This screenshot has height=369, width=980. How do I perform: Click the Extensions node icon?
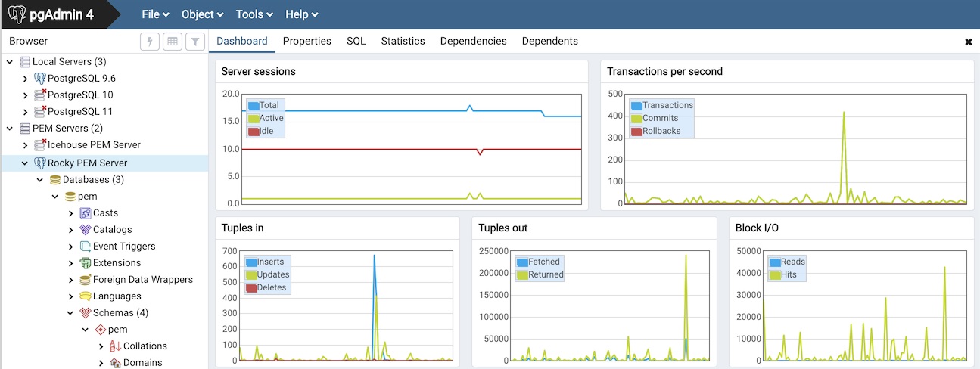pos(86,263)
